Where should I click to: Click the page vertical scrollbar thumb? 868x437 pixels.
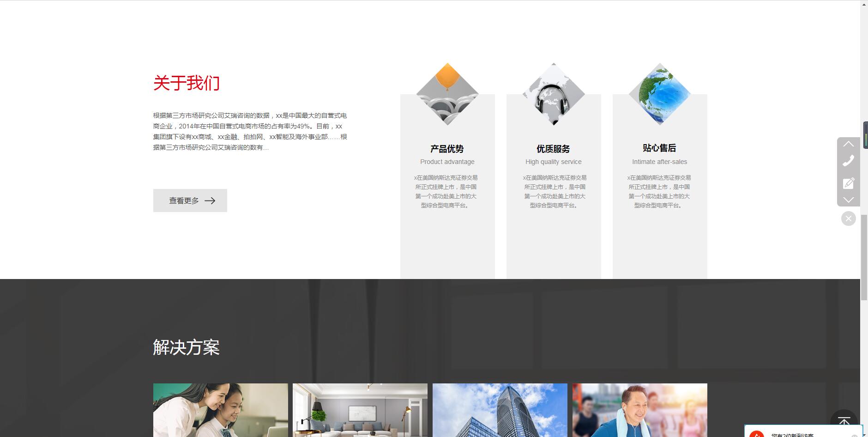click(864, 258)
